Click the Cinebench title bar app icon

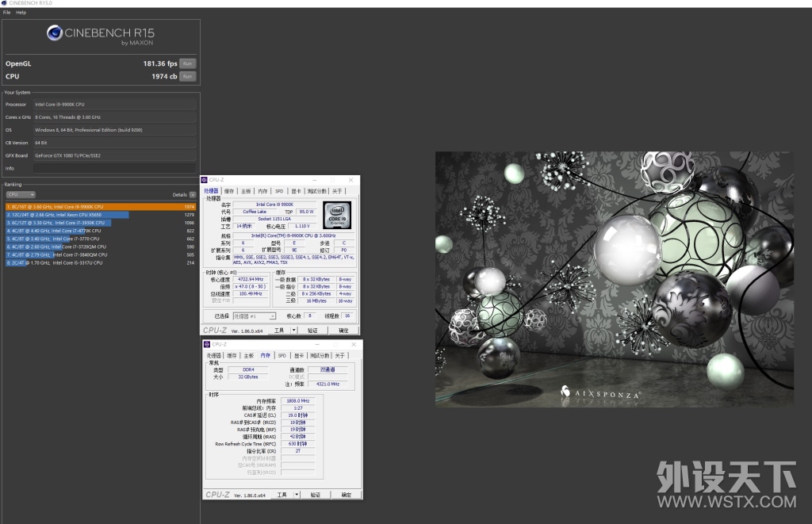coord(4,3)
